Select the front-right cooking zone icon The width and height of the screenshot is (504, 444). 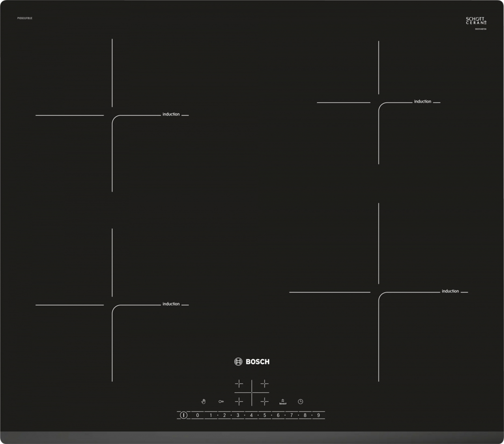click(264, 402)
